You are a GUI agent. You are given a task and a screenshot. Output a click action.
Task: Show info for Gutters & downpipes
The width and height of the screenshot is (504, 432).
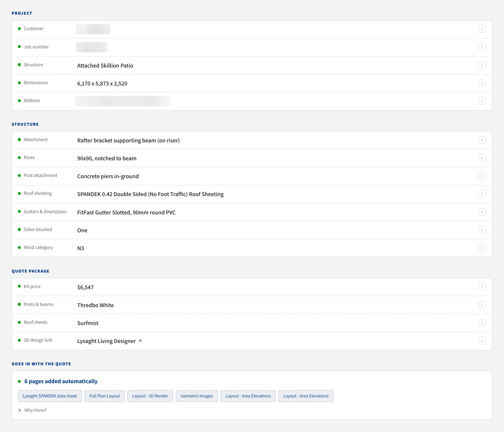click(482, 212)
